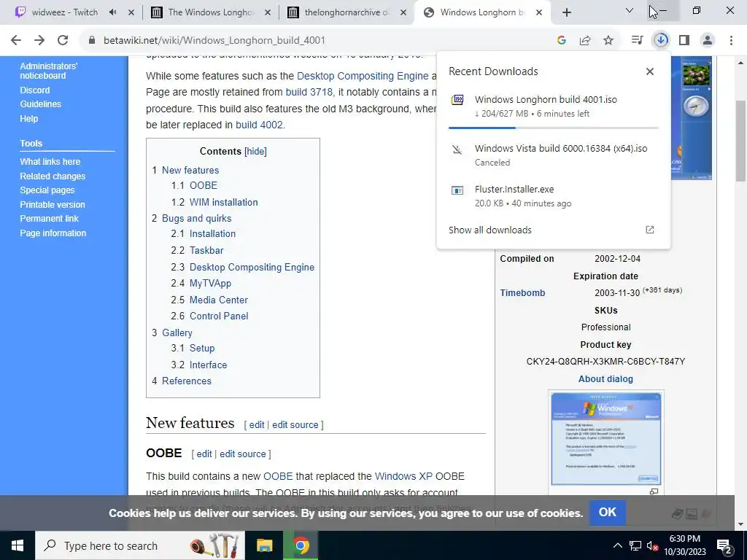Enlarge About dialog thumbnail via magnify icon

654,491
